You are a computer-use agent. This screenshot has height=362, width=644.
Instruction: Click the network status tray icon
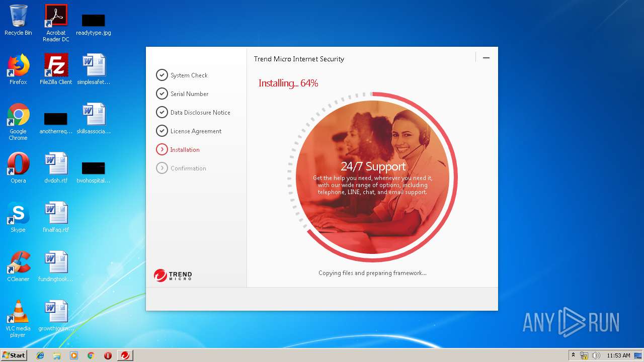[584, 355]
